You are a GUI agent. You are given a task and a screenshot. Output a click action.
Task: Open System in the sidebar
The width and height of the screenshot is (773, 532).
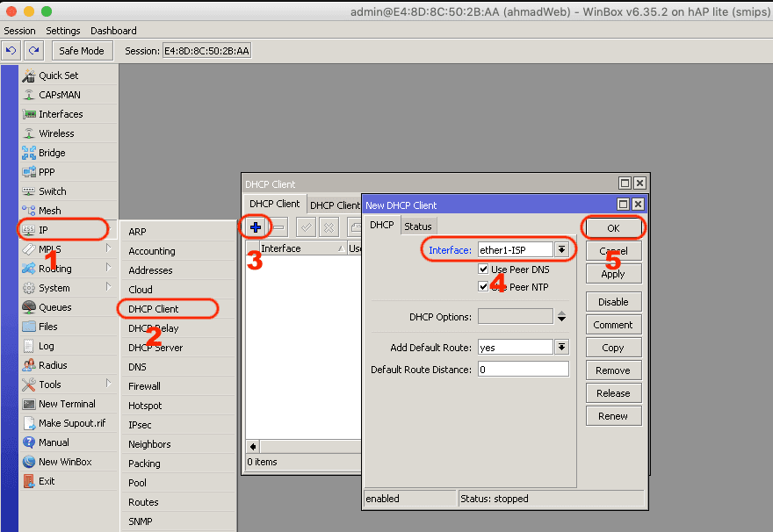tap(69, 288)
